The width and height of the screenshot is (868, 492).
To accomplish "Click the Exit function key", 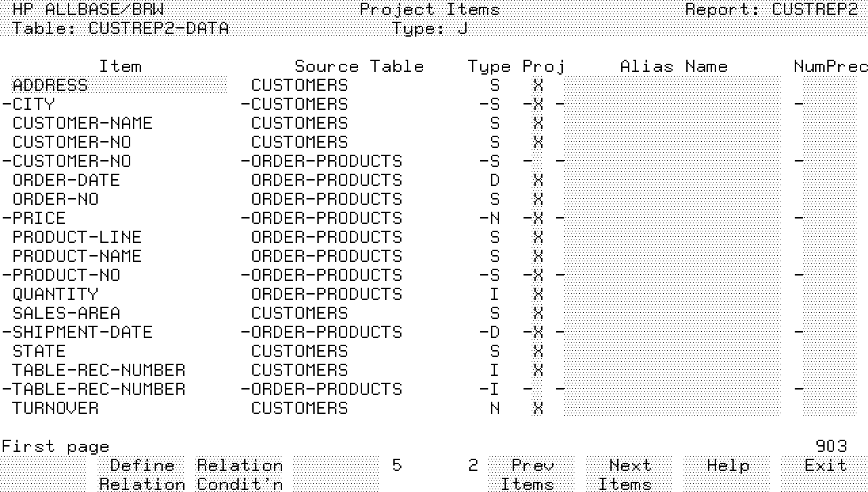I will click(x=825, y=466).
